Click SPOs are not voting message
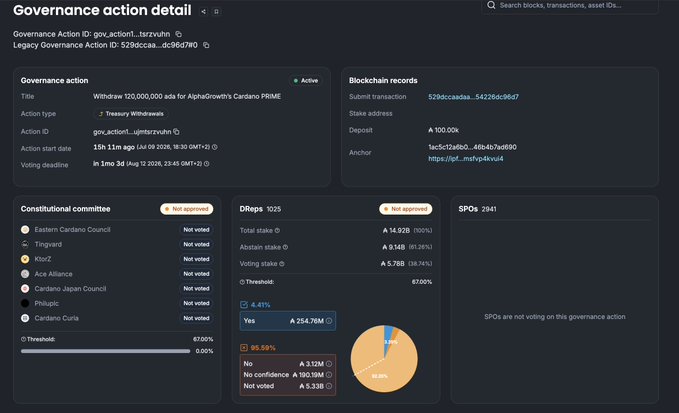This screenshot has height=413, width=679. 555,316
